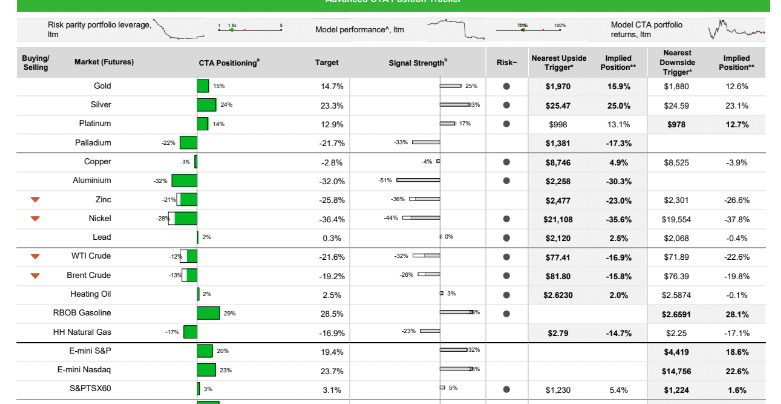Click the red selling arrow beside Nickel
The image size is (781, 404).
pyautogui.click(x=35, y=219)
